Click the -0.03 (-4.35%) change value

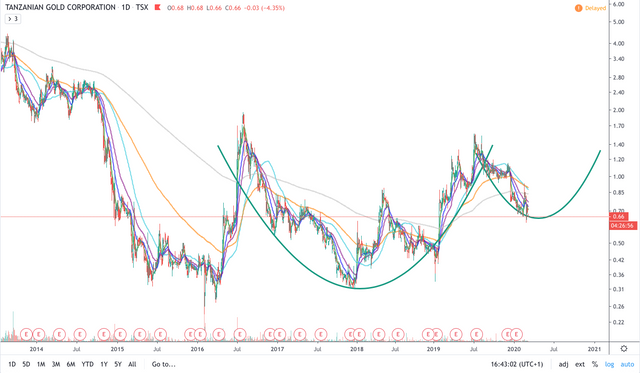click(x=264, y=8)
